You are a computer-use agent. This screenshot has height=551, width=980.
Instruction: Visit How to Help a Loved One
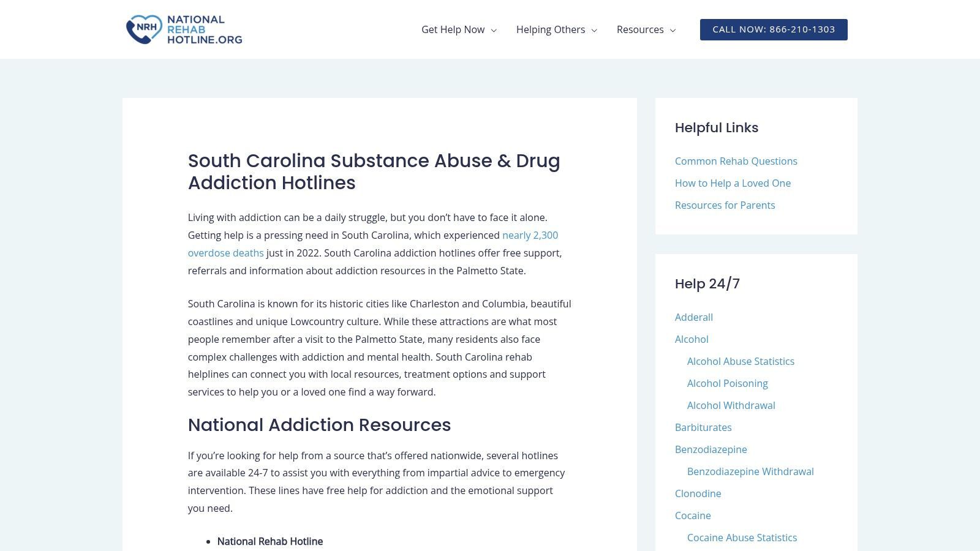click(x=733, y=183)
